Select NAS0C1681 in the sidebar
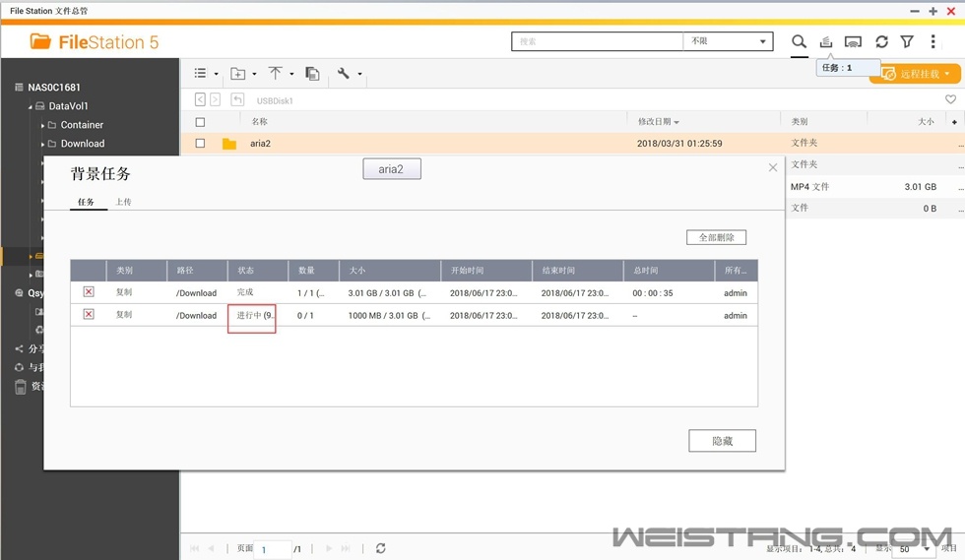Screen dimensions: 965x560 (54, 88)
